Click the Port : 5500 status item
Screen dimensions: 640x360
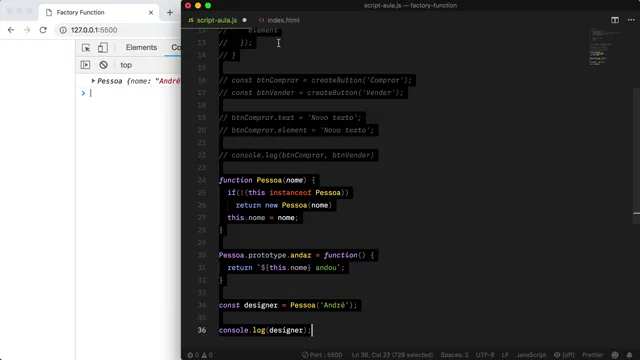point(322,355)
